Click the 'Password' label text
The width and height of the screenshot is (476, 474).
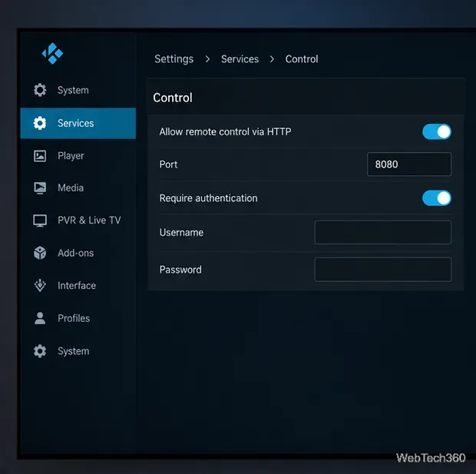[180, 270]
